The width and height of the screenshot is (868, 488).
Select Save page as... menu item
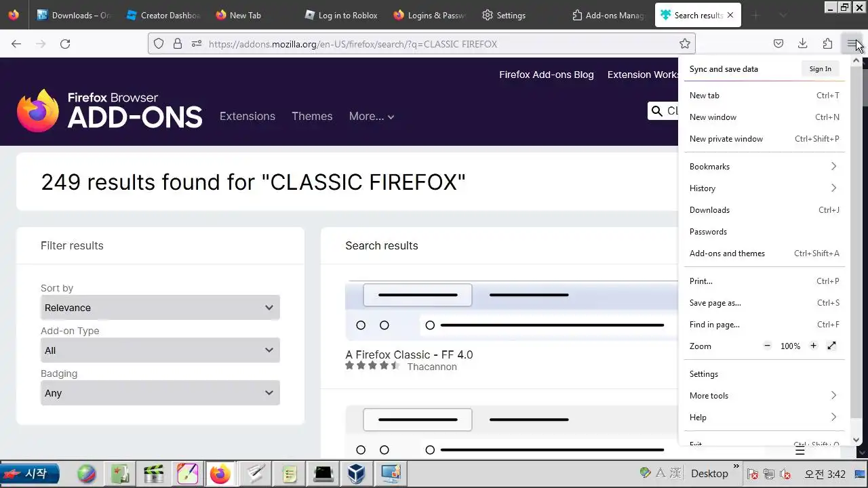tap(764, 302)
